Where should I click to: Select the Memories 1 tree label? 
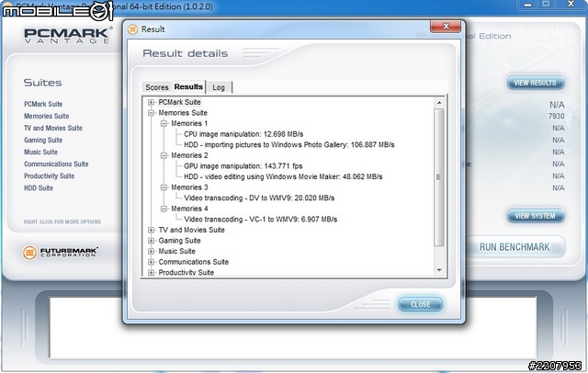(x=189, y=123)
